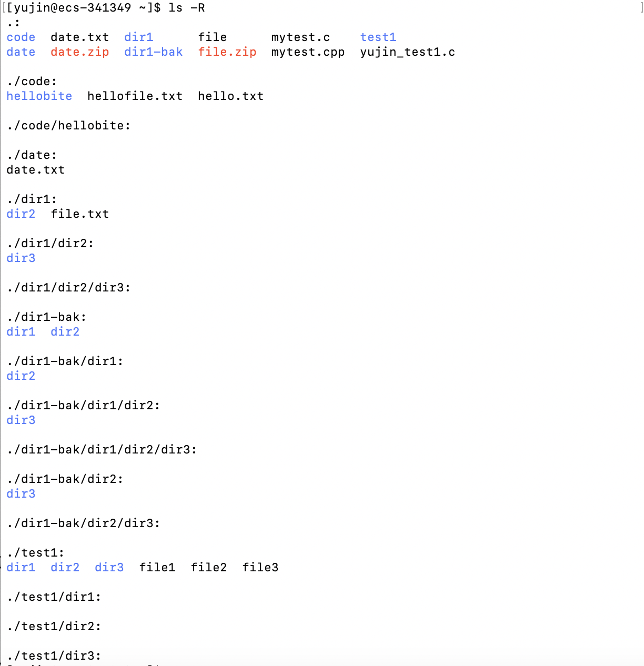Select blue 'test1' directory in root listing
Screen dimensions: 644x666
(378, 37)
